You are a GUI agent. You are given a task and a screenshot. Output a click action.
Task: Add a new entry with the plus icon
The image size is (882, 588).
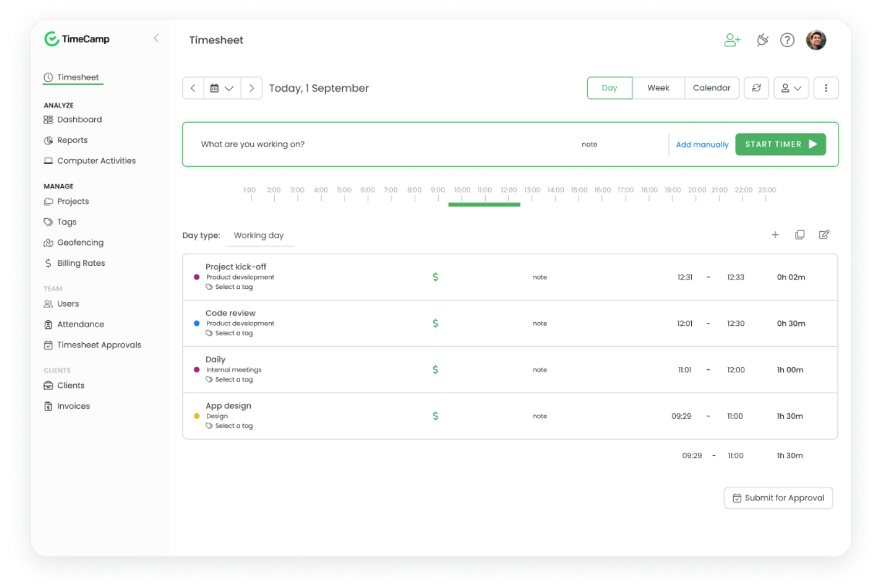click(775, 235)
